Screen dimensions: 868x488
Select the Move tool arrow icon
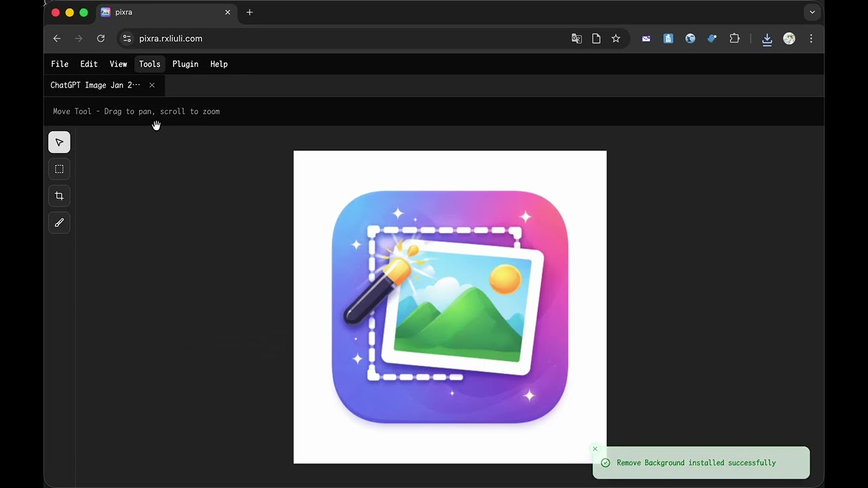59,142
